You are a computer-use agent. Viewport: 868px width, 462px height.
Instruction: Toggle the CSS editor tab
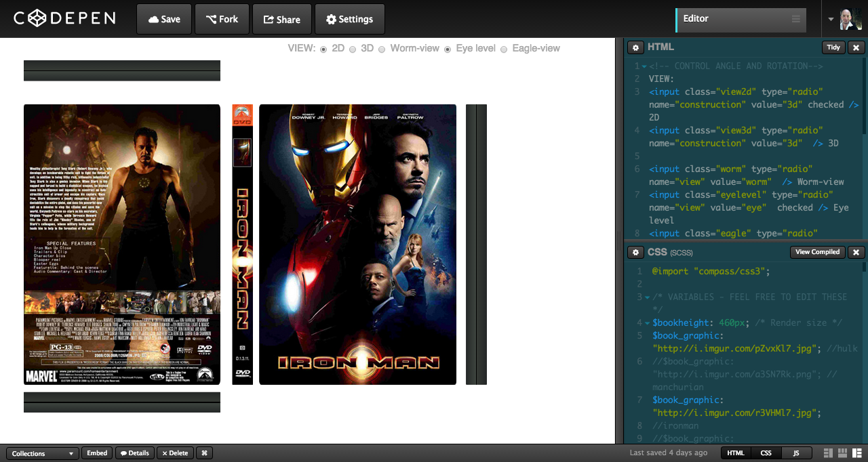[766, 453]
